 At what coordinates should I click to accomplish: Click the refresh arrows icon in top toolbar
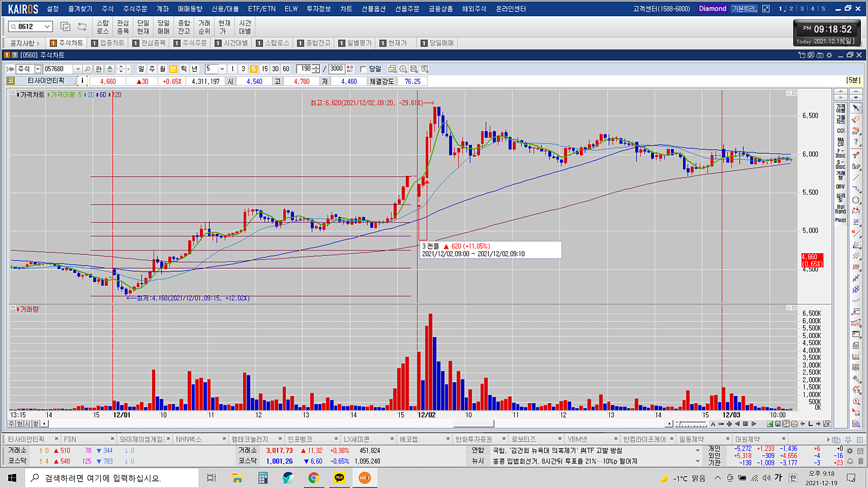(82, 27)
